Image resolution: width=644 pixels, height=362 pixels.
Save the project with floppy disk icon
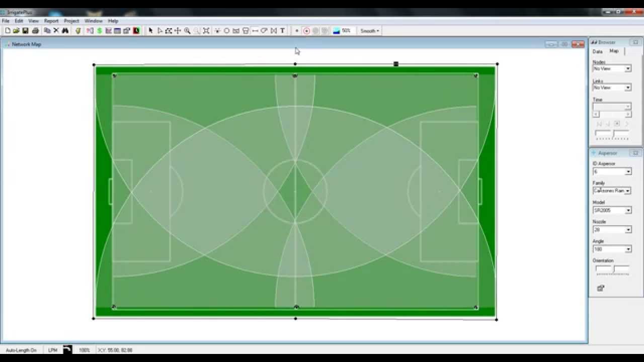[x=25, y=31]
